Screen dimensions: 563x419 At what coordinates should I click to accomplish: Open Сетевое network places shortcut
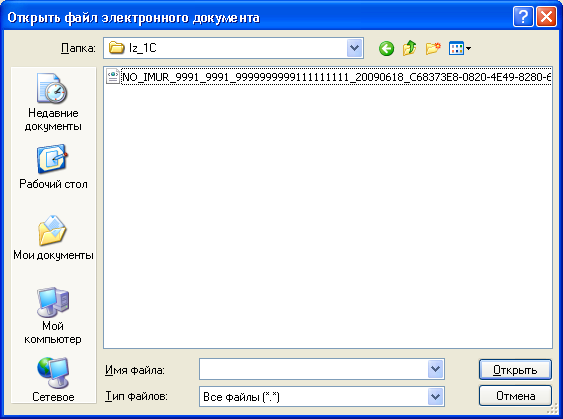[x=53, y=380]
